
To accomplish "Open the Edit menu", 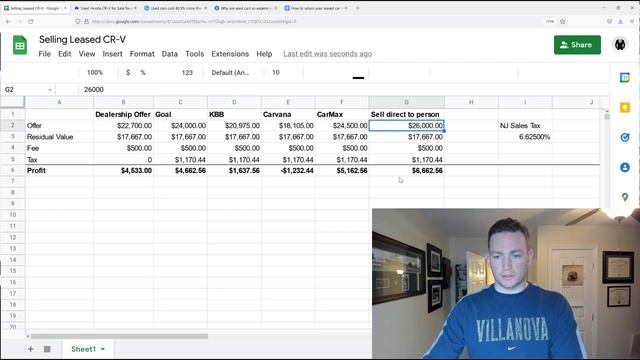I will [64, 54].
